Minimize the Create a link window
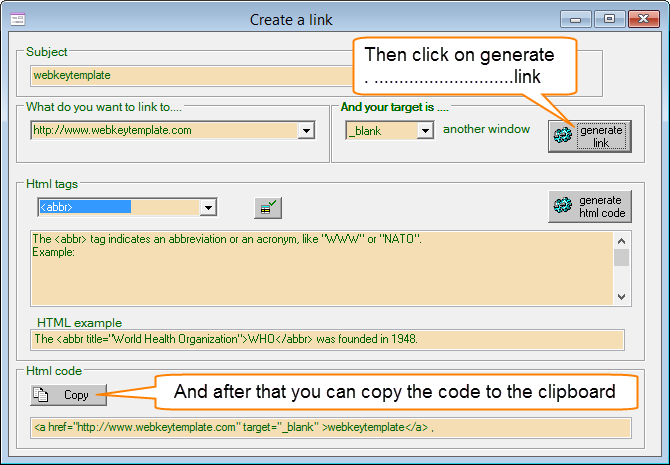The width and height of the screenshot is (670, 465). point(576,19)
